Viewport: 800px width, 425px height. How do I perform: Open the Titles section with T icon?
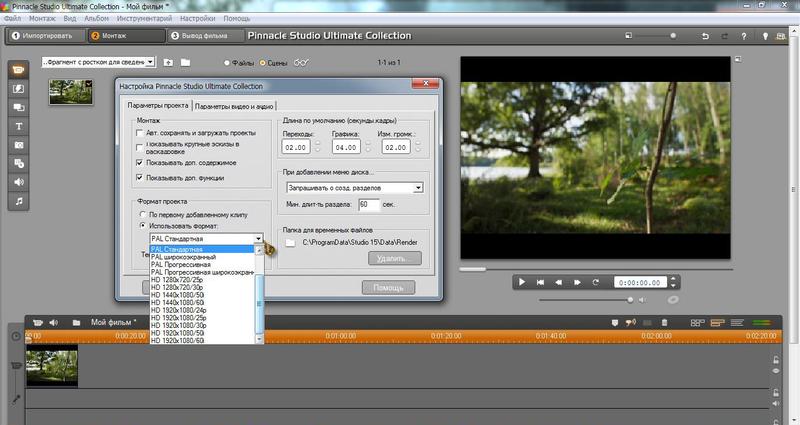[18, 126]
